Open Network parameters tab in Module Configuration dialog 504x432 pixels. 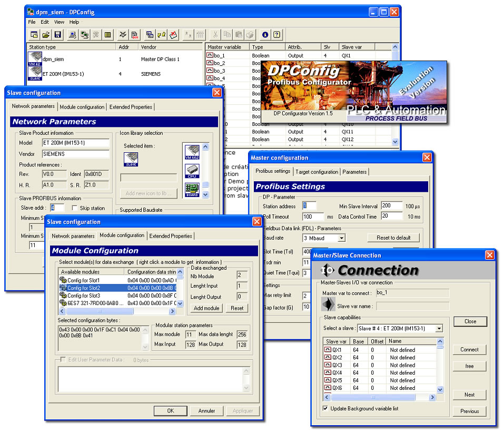tap(73, 236)
